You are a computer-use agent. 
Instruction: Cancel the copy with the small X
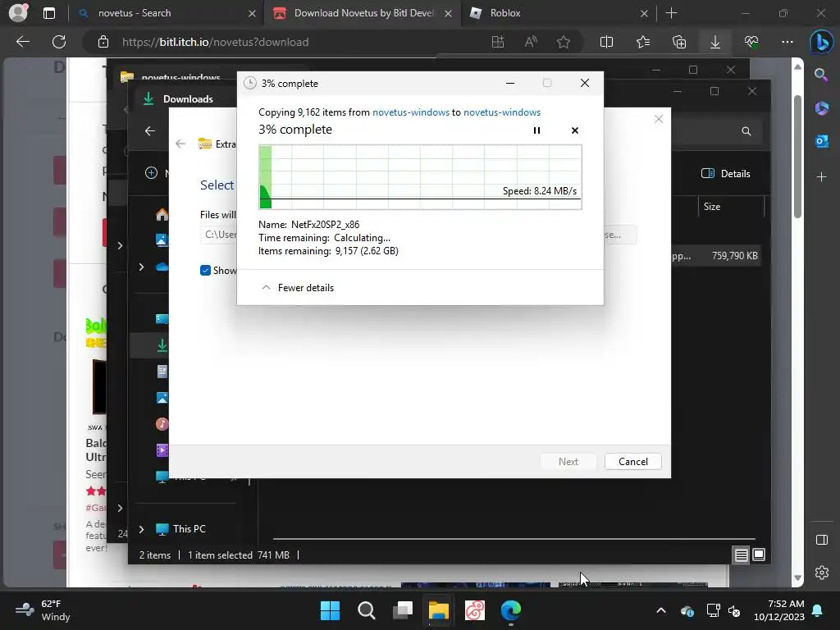pos(575,130)
